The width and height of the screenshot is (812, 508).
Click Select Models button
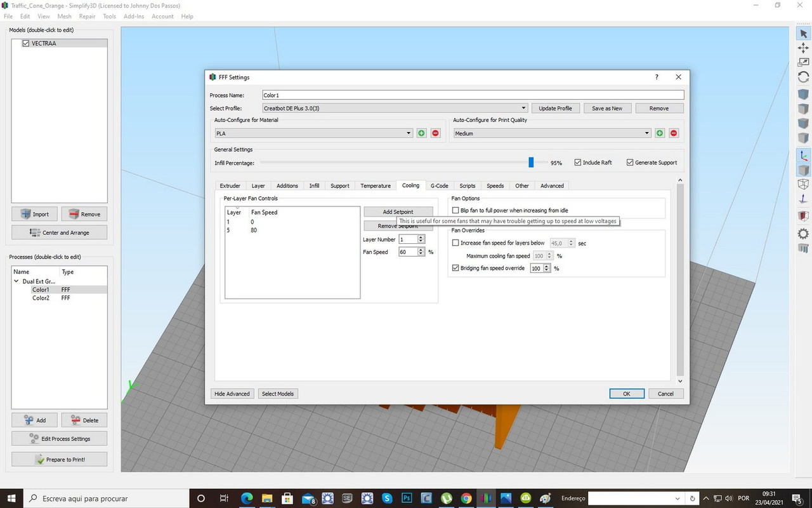(x=278, y=394)
